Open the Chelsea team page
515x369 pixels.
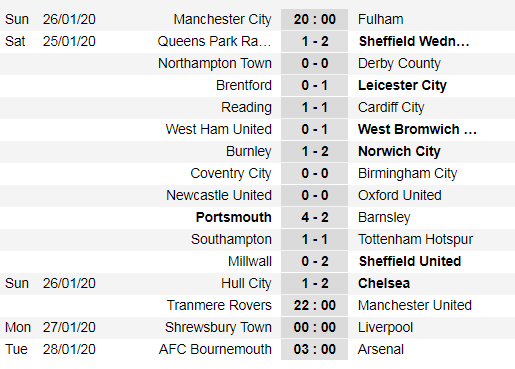click(384, 283)
